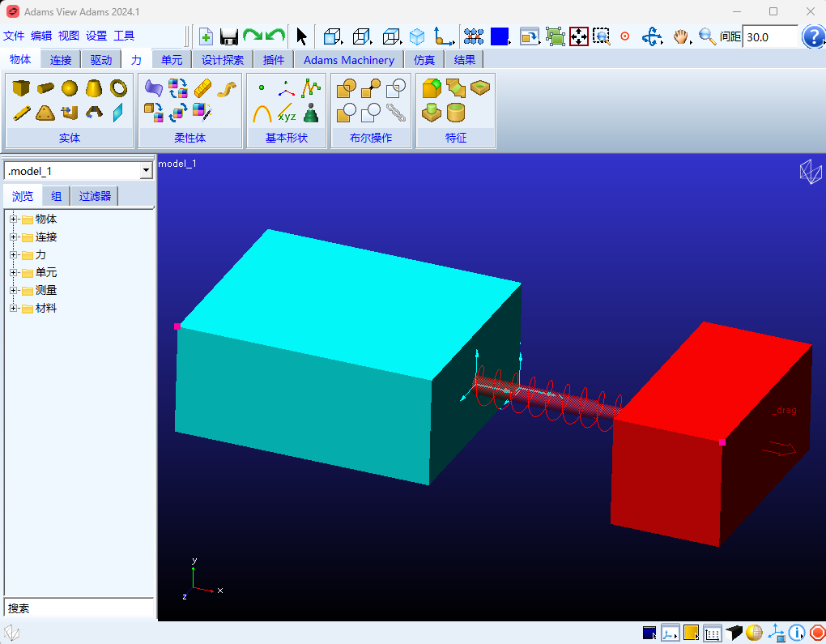Click the hand pan view tool
This screenshot has height=644, width=826.
coord(681,36)
